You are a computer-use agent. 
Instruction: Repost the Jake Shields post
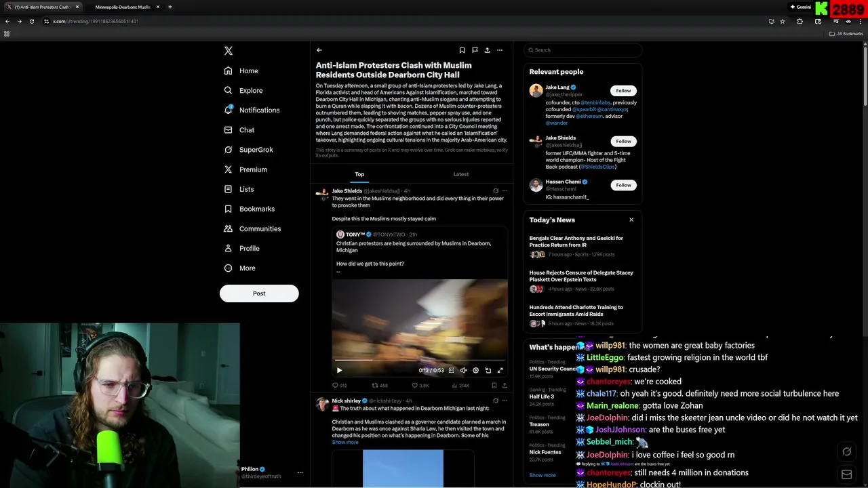[x=379, y=386]
